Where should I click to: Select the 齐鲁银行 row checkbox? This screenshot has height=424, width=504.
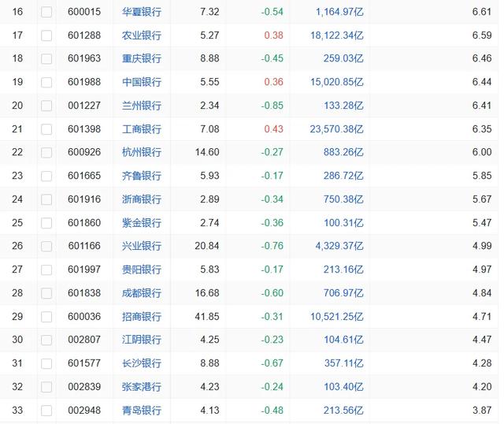[x=46, y=176]
